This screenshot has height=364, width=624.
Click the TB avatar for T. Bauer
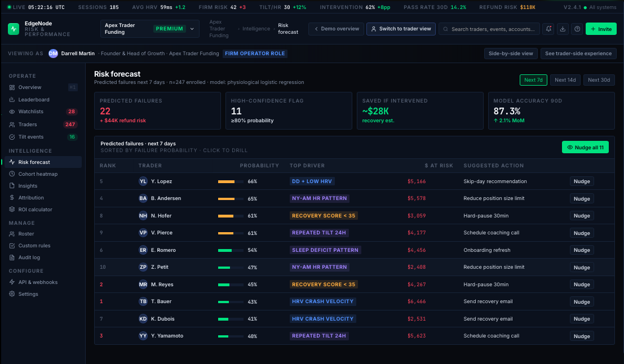(x=143, y=301)
